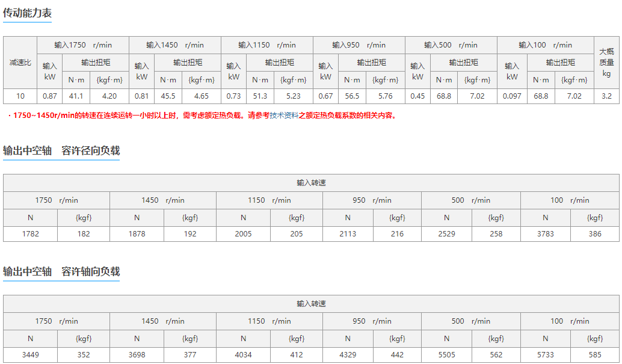
Task: Select the 3449 axial load cell
Action: pos(30,355)
